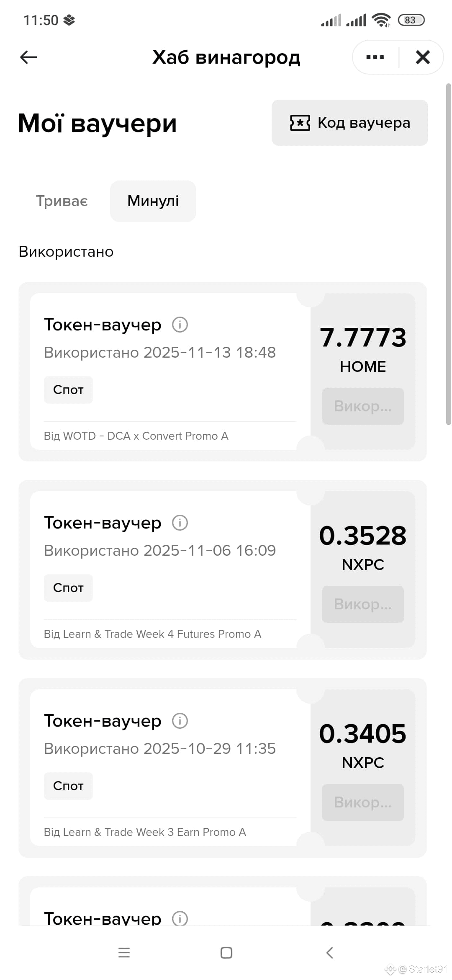Close the Хаб винагород mini app
Image resolution: width=452 pixels, height=980 pixels.
coord(423,57)
